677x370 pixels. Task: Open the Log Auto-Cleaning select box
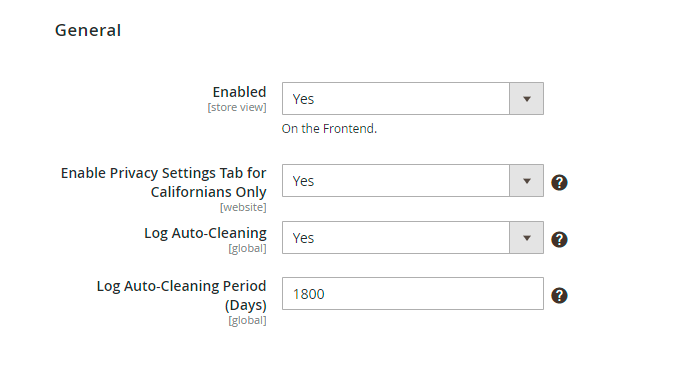(412, 237)
